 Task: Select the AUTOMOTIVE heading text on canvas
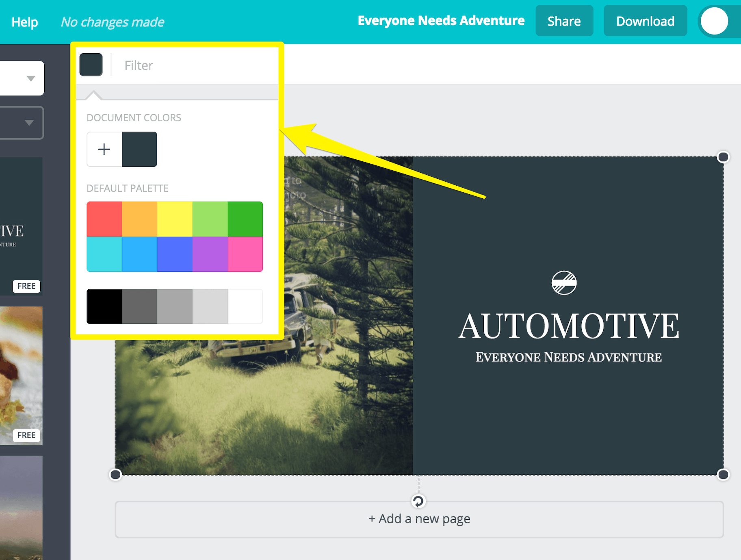point(568,326)
